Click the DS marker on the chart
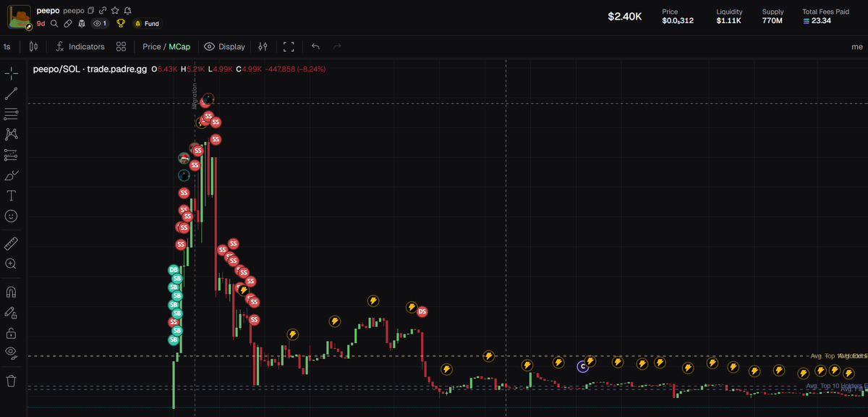 [422, 311]
